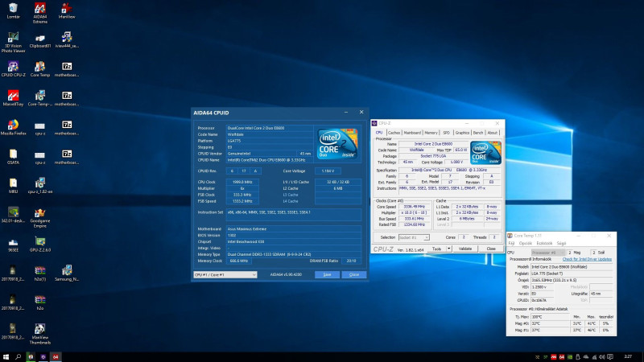Launch Mozilla Firefox desktop shortcut
644x362 pixels.
(13, 127)
